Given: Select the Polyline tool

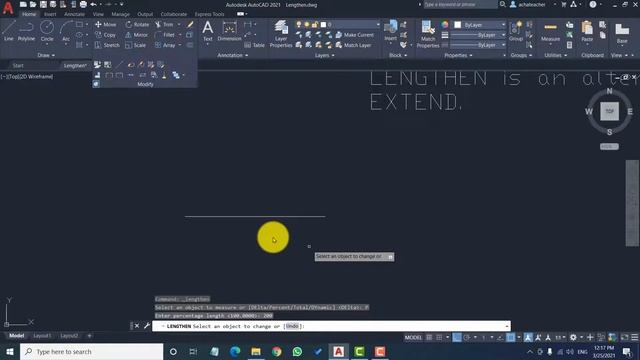Looking at the screenshot, I should pyautogui.click(x=26, y=31).
